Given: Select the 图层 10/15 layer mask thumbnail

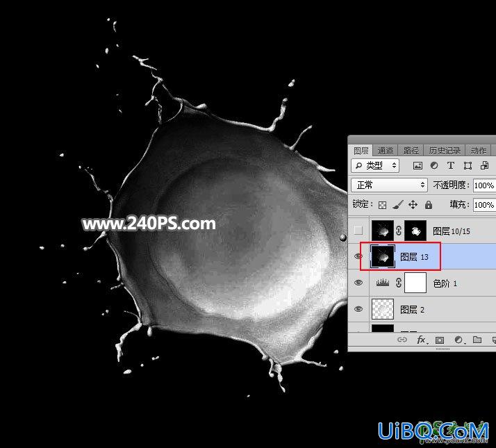Looking at the screenshot, I should (x=415, y=231).
